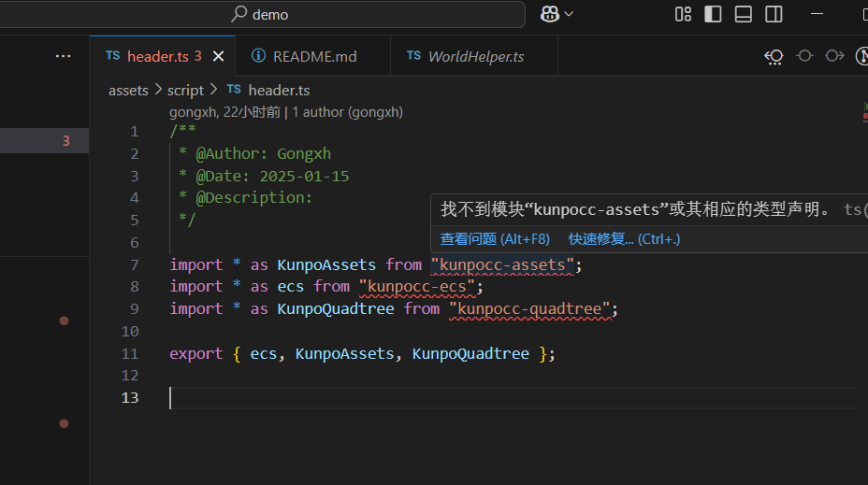Switch to the WorldHelper.ts tab

click(x=475, y=56)
